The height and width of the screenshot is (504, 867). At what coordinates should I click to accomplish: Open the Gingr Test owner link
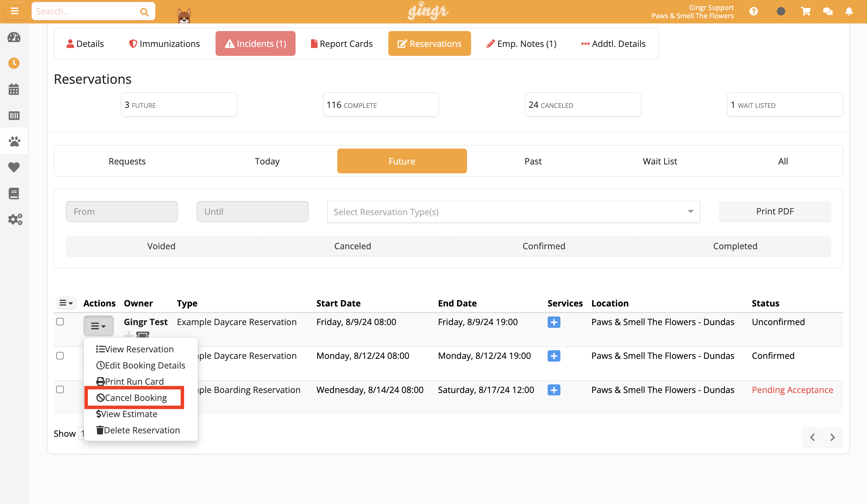click(146, 322)
